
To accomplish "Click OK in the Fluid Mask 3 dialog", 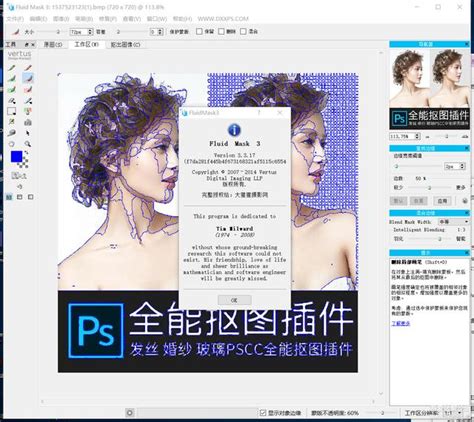I will [234, 300].
